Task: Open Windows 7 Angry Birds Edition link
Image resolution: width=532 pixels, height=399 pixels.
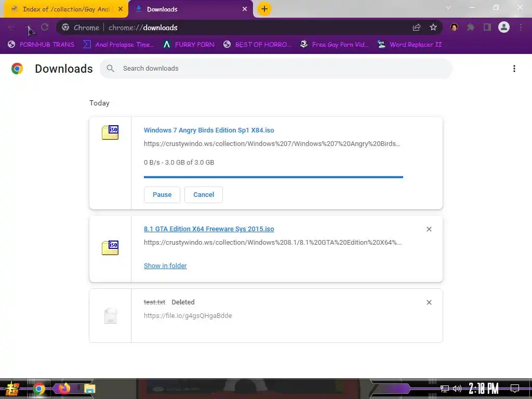Action: pos(209,130)
